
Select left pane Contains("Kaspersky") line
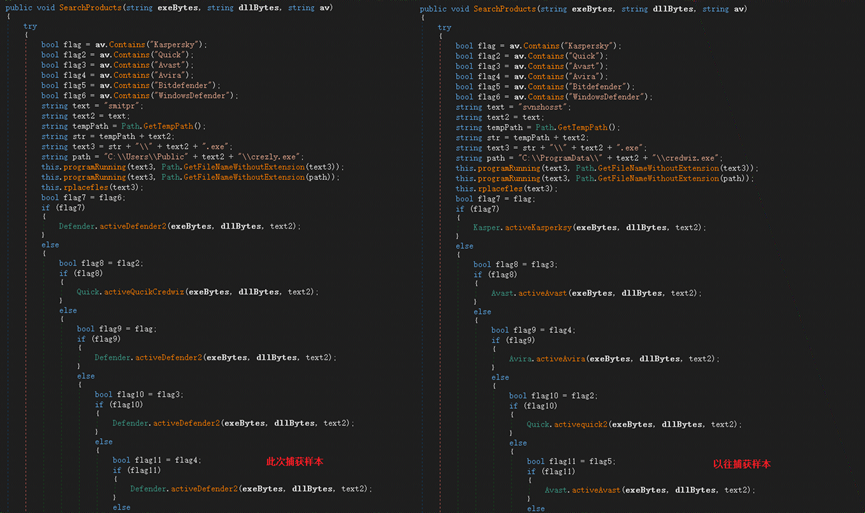coord(124,45)
